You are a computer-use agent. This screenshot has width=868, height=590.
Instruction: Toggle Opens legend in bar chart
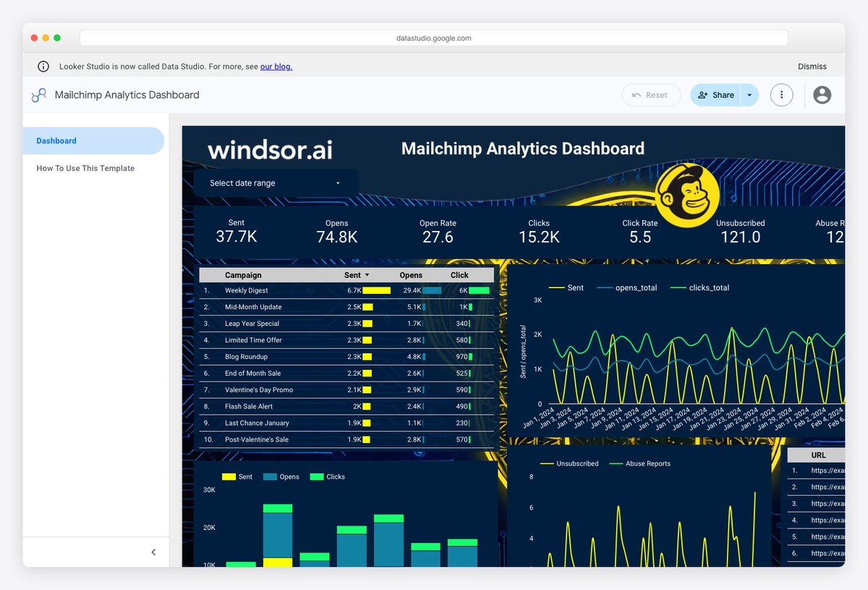281,477
